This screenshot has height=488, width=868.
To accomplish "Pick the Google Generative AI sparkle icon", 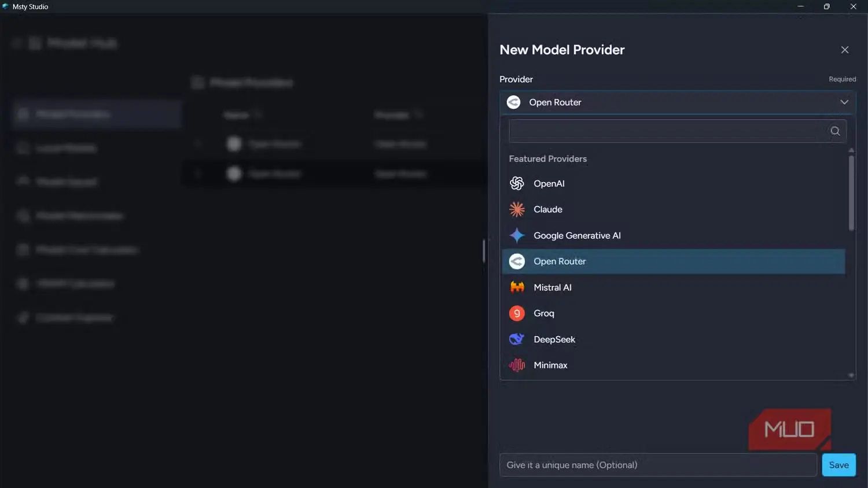I will (517, 235).
